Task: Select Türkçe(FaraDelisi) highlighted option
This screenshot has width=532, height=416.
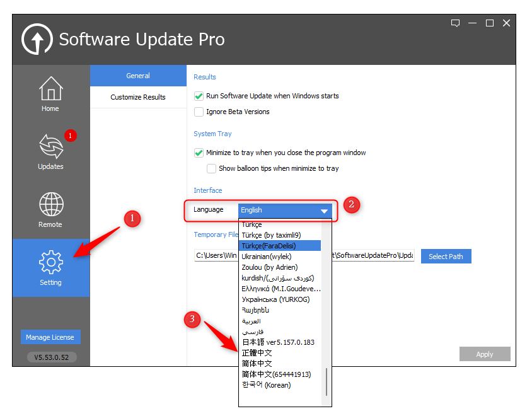Action: click(280, 246)
